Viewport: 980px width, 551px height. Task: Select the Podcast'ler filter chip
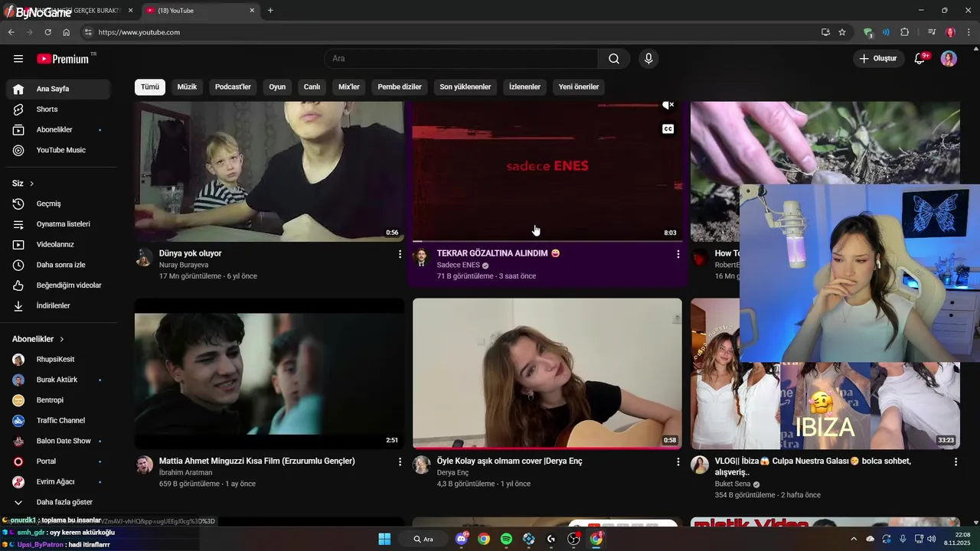[x=233, y=86]
